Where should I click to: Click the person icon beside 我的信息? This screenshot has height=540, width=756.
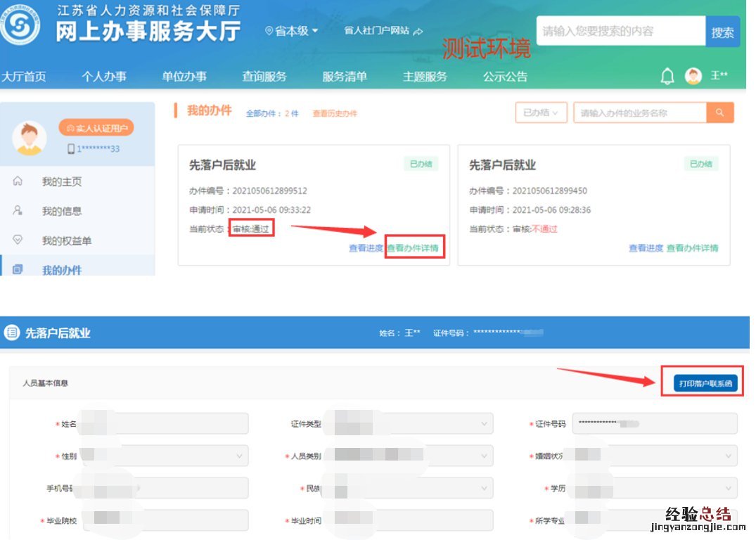point(18,211)
